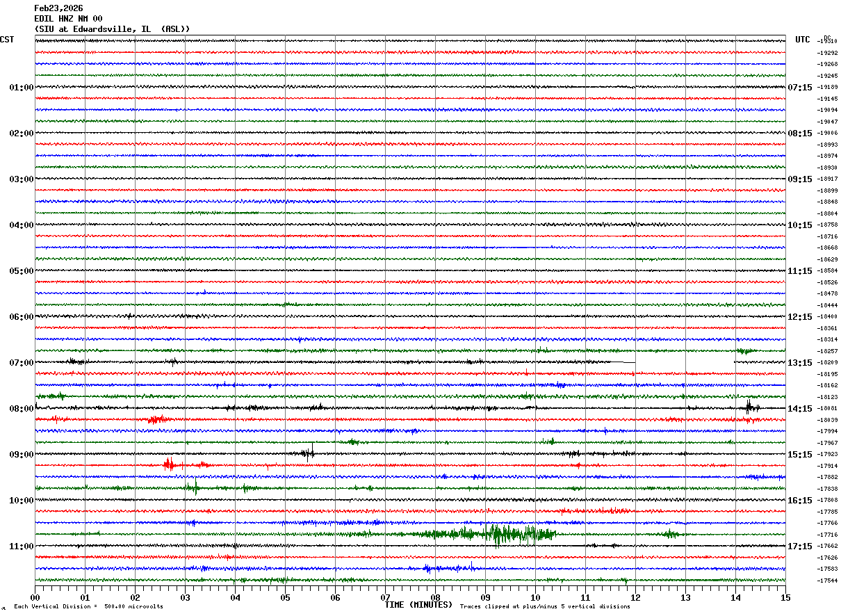This screenshot has width=841, height=616.
Task: Click the 05 minute tick label
Action: (285, 597)
